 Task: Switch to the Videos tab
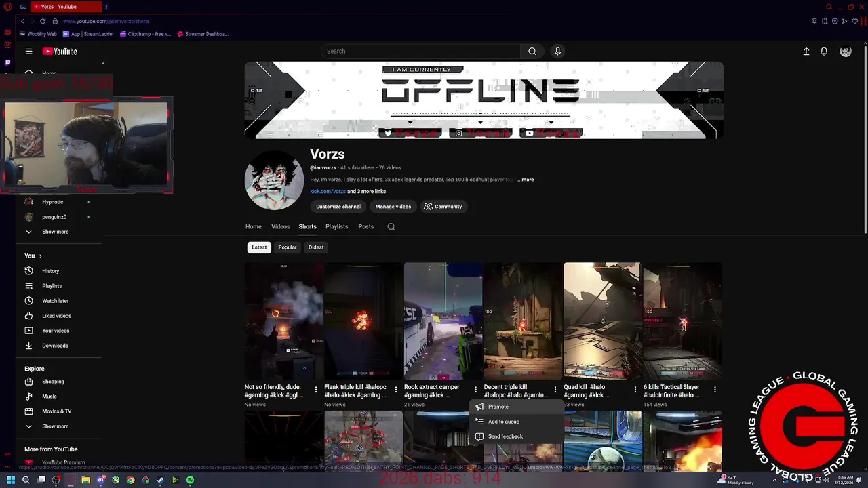click(281, 227)
